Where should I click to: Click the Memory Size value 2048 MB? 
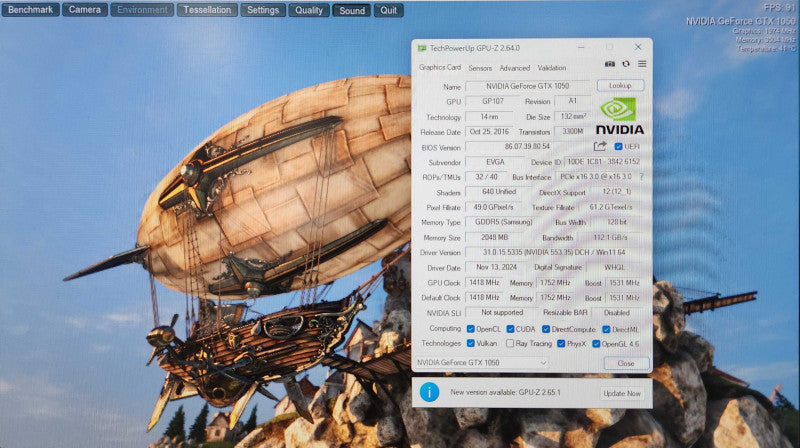(494, 237)
